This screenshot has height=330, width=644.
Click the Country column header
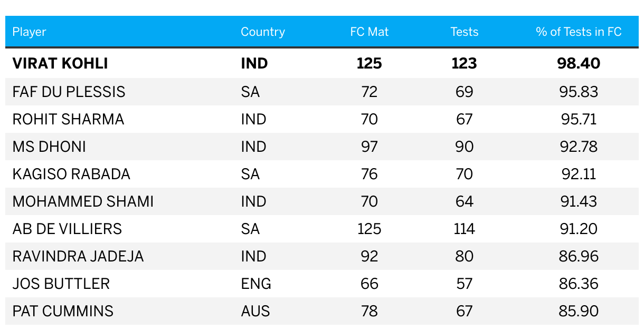tap(263, 32)
